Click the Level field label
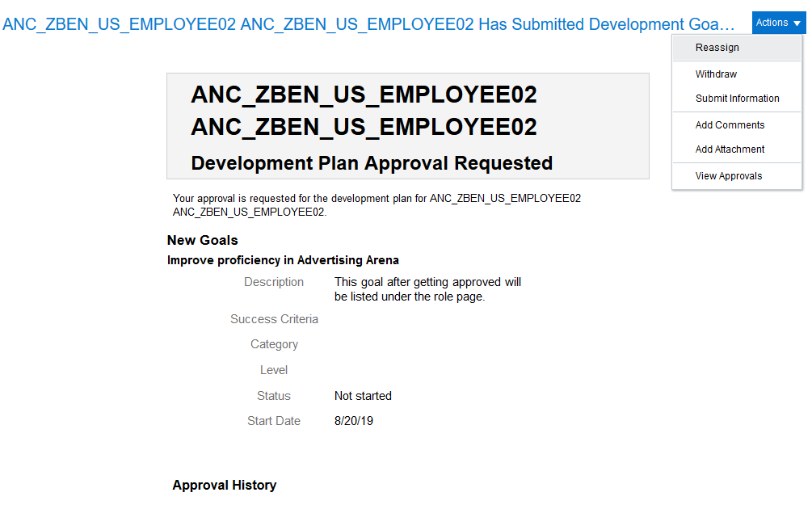 274,370
